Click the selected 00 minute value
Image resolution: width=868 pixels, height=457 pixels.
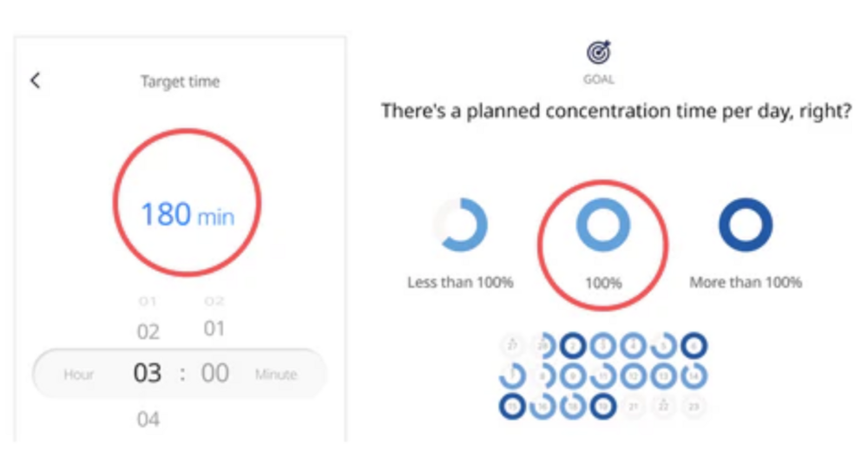214,374
